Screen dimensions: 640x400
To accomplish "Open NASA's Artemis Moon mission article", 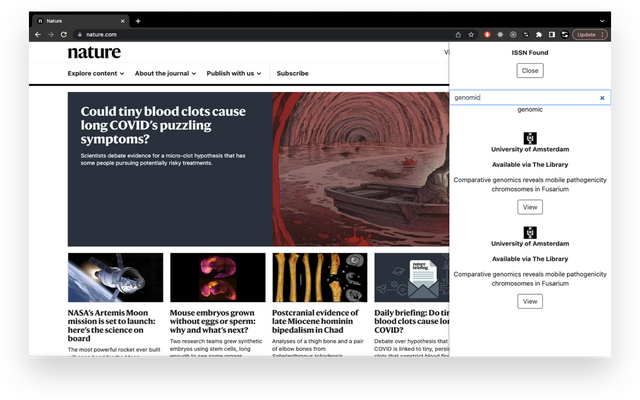I will pyautogui.click(x=111, y=325).
